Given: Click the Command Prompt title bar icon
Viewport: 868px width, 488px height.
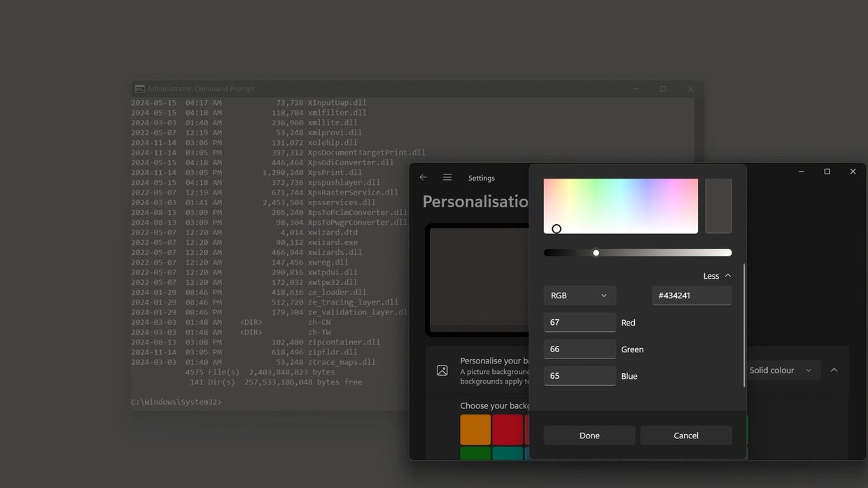Looking at the screenshot, I should coord(140,89).
